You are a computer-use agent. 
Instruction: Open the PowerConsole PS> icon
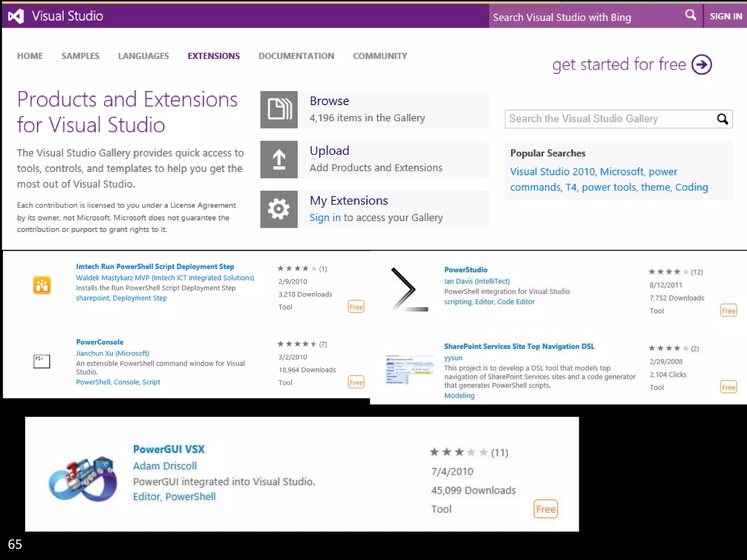point(42,361)
